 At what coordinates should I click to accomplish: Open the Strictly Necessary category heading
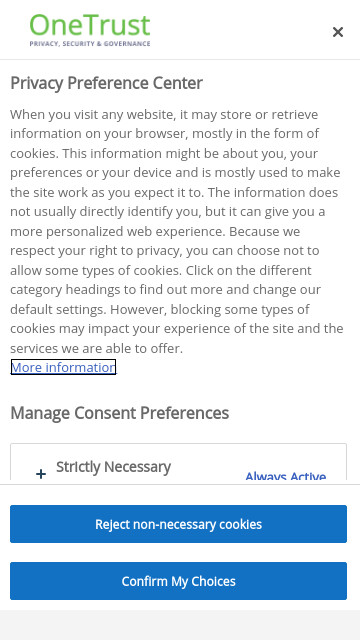[x=113, y=467]
